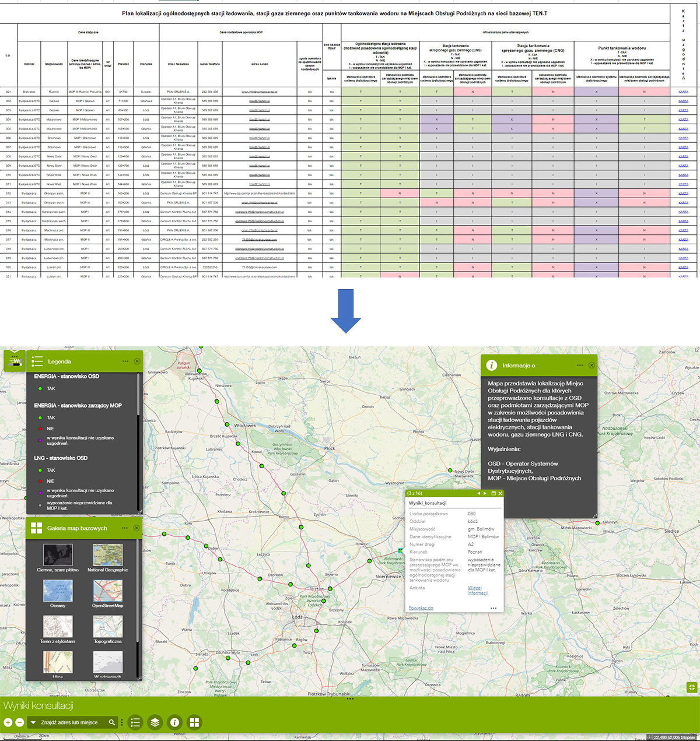Click the info icon in Informacje o header
The width and height of the screenshot is (700, 741).
[492, 366]
